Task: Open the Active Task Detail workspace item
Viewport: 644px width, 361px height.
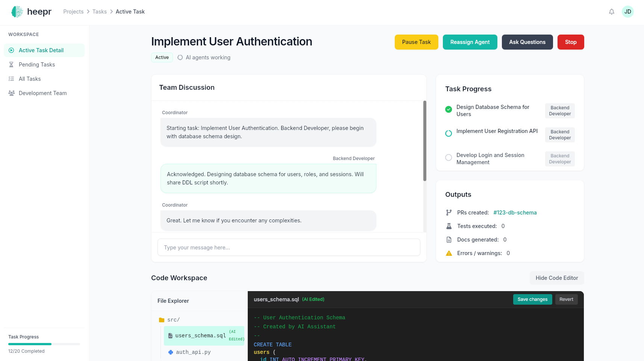Action: (x=41, y=50)
